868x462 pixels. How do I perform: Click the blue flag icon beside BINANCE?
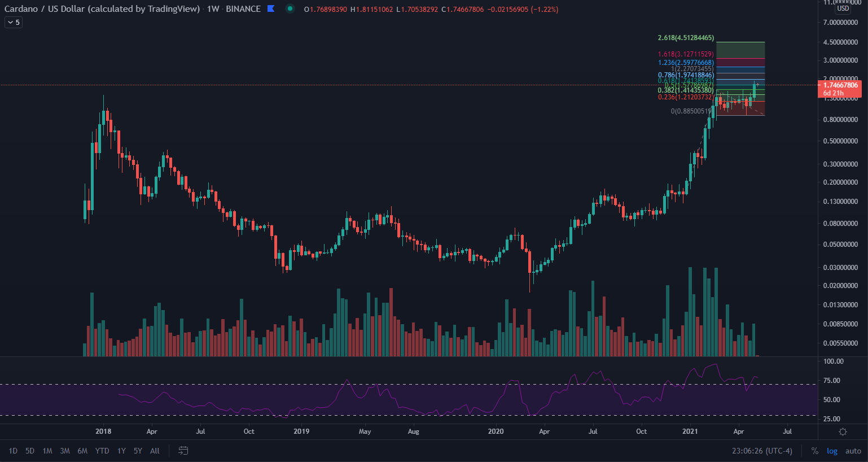point(271,8)
